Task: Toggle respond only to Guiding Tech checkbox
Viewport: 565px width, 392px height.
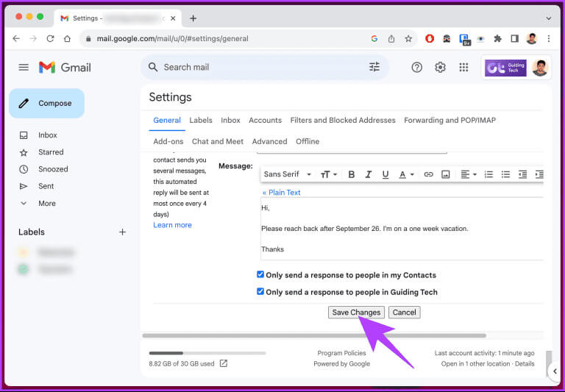Action: point(260,291)
